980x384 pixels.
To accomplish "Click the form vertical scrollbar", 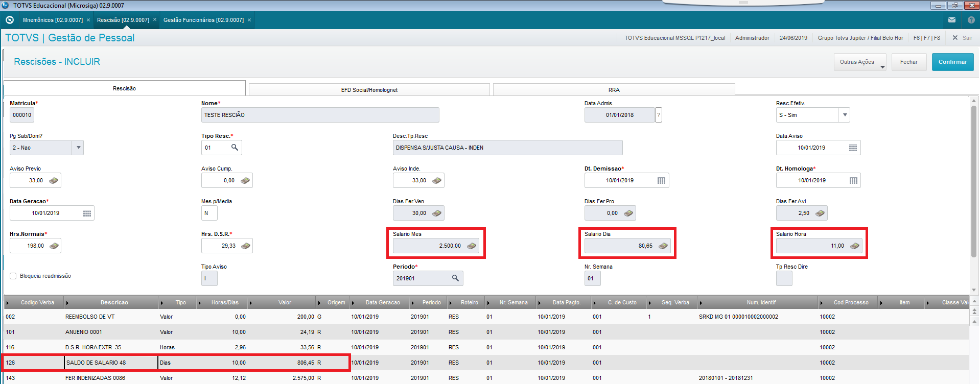I will tap(974, 181).
